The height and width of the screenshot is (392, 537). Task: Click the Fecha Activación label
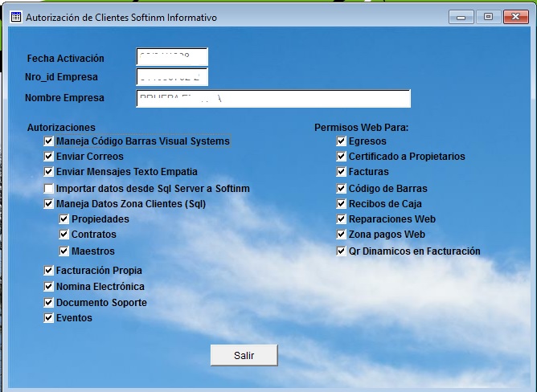tap(65, 58)
